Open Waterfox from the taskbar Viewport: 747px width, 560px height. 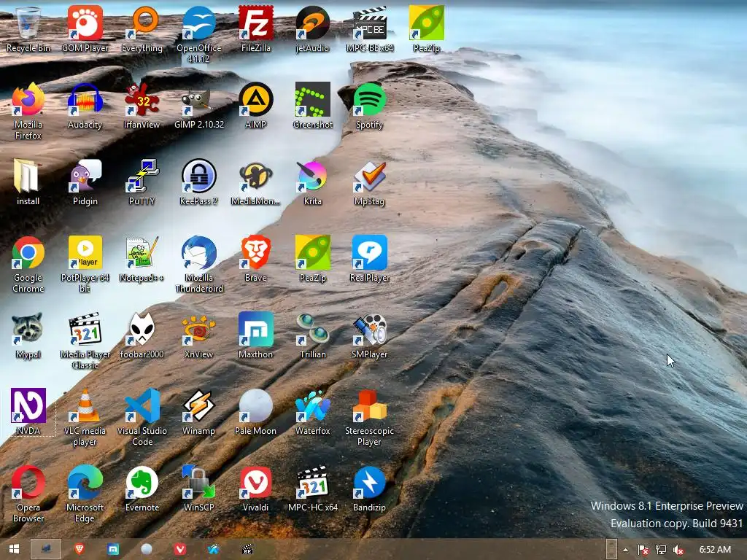(214, 550)
